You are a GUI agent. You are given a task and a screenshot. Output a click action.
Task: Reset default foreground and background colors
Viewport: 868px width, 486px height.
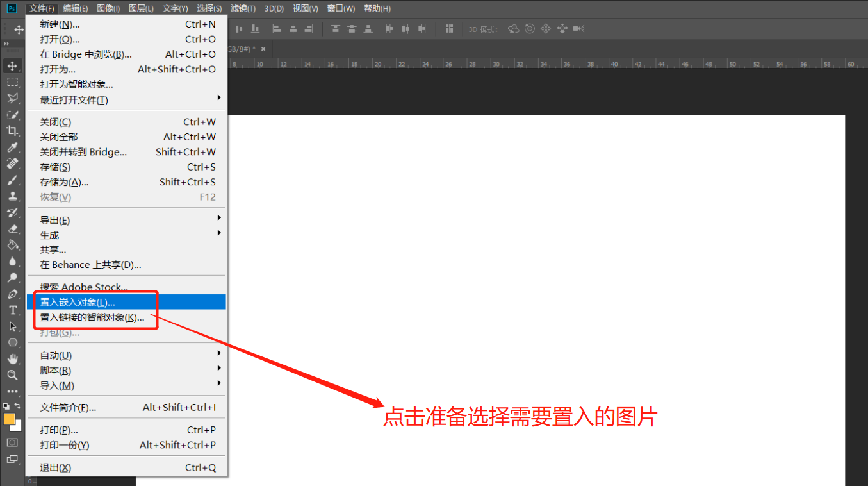click(6, 406)
